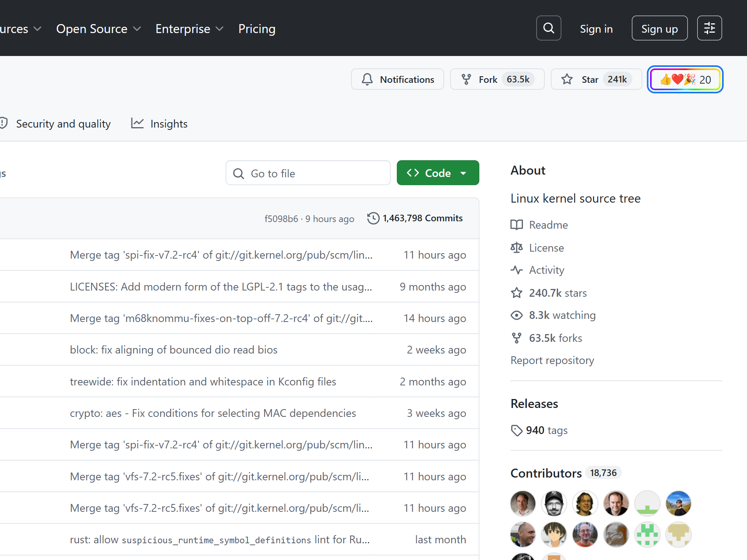747x560 pixels.
Task: Click the emoji reactions badge showing 20
Action: [685, 79]
